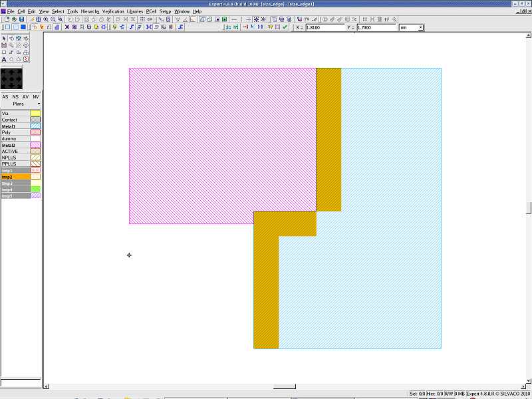Open the Verification menu

[x=112, y=11]
